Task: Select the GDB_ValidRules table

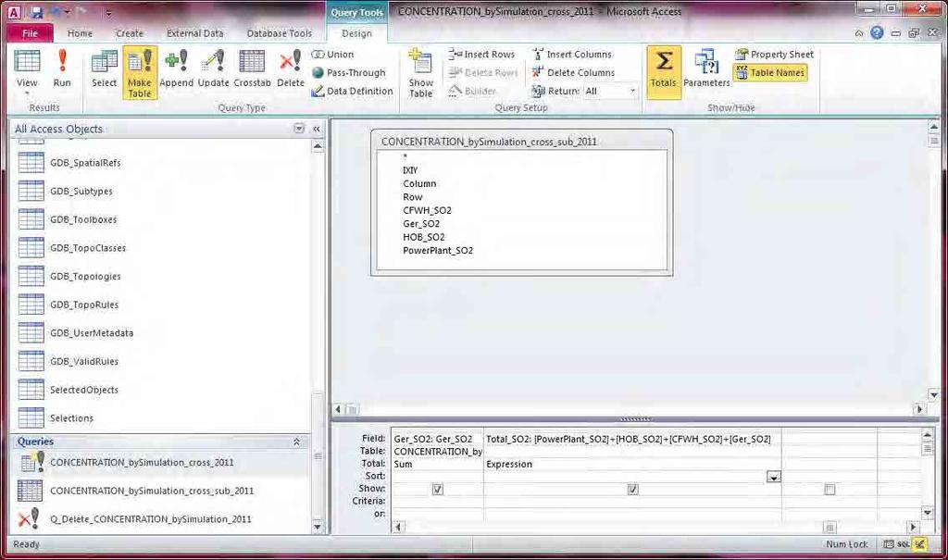Action: tap(84, 362)
